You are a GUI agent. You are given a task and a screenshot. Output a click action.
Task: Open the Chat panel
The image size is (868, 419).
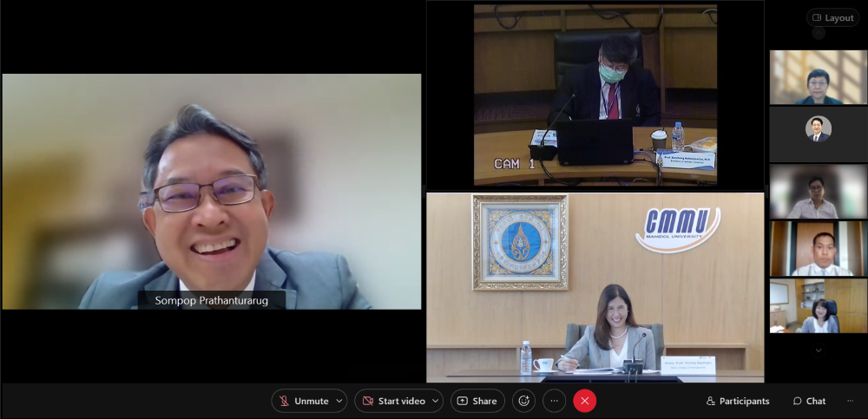coord(809,401)
